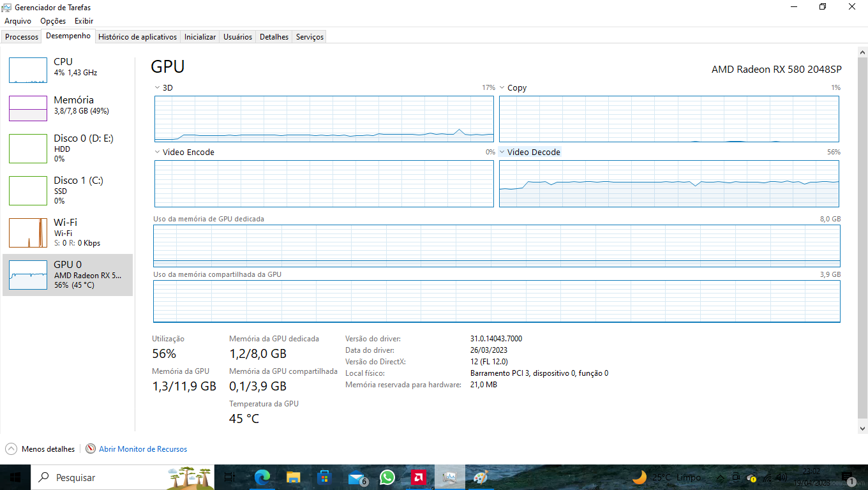Open the Opções menu
Viewport: 868px width, 490px height.
tap(53, 21)
